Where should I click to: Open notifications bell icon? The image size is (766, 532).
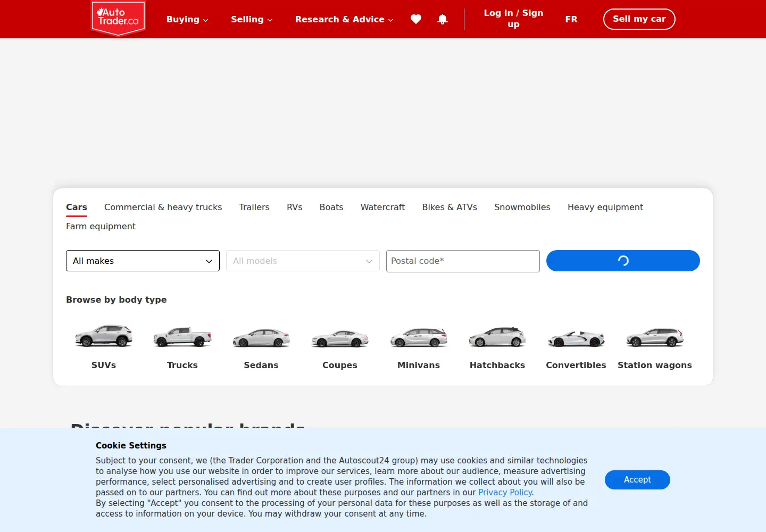pyautogui.click(x=443, y=19)
